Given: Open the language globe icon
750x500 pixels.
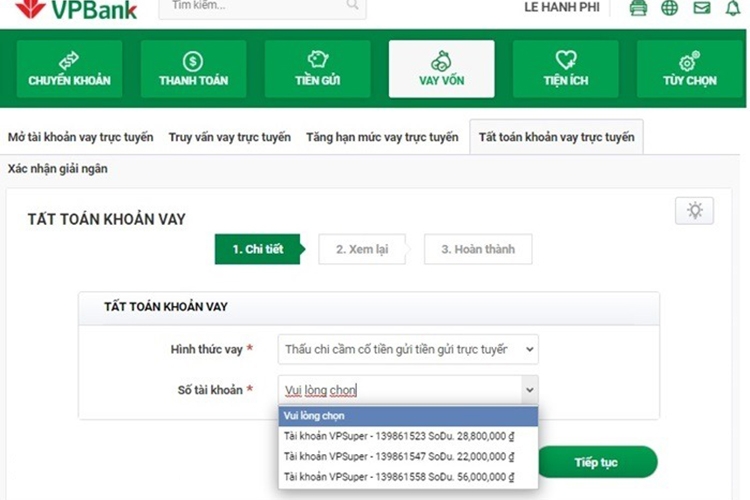Looking at the screenshot, I should coord(670,8).
